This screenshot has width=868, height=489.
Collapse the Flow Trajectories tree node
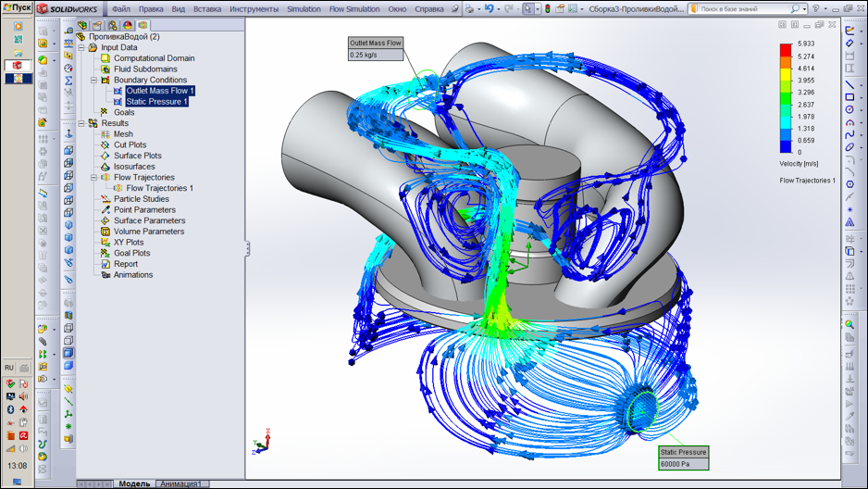[93, 178]
